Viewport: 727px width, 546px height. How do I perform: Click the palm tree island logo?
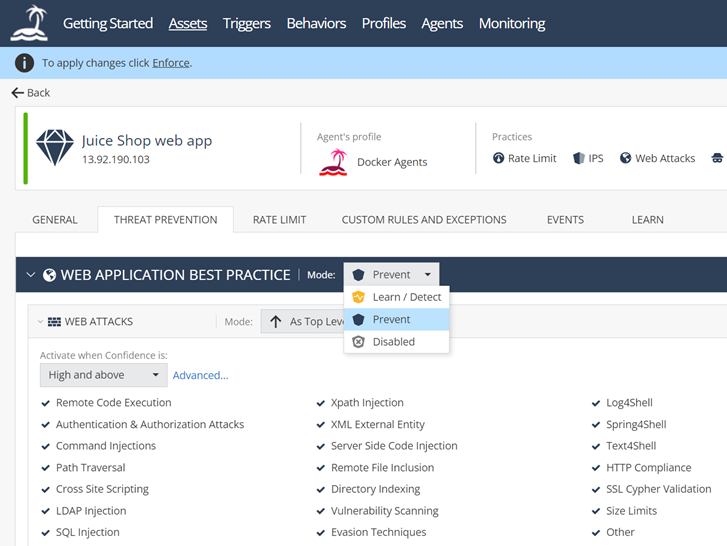click(x=29, y=23)
